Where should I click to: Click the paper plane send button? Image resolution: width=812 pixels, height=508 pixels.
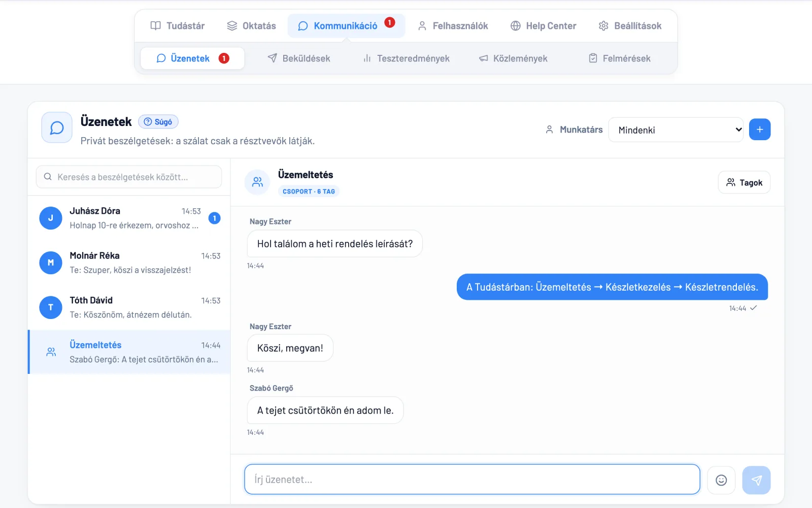[x=756, y=480]
